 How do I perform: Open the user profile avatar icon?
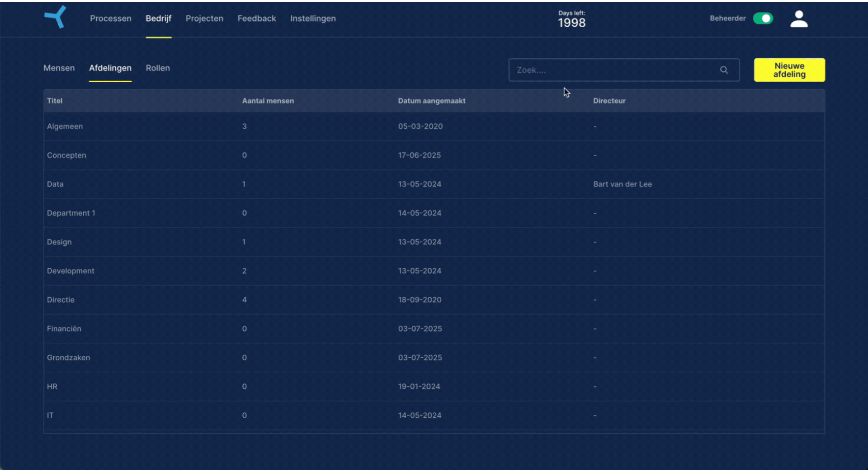[799, 19]
